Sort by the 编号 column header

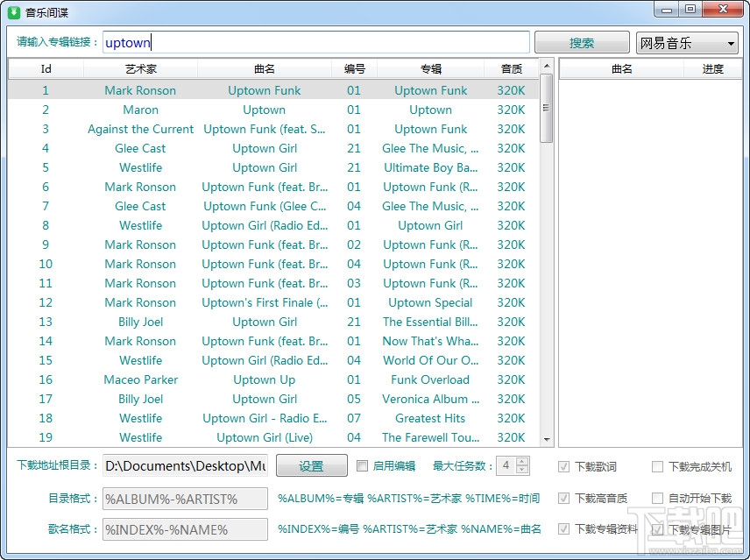[x=355, y=69]
